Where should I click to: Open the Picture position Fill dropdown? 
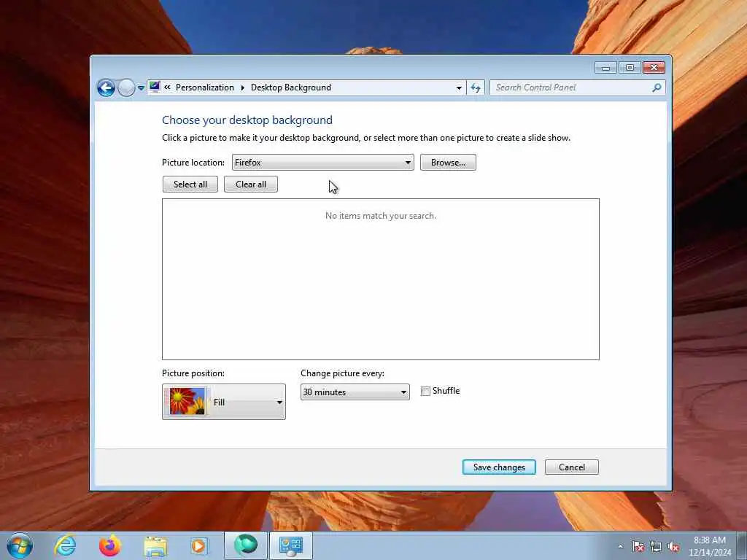point(224,402)
